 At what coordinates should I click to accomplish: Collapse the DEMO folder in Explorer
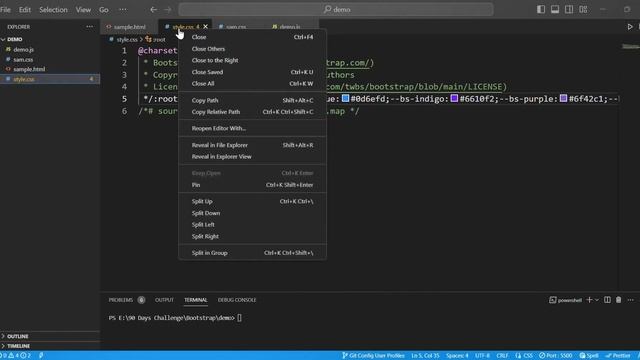[3, 39]
